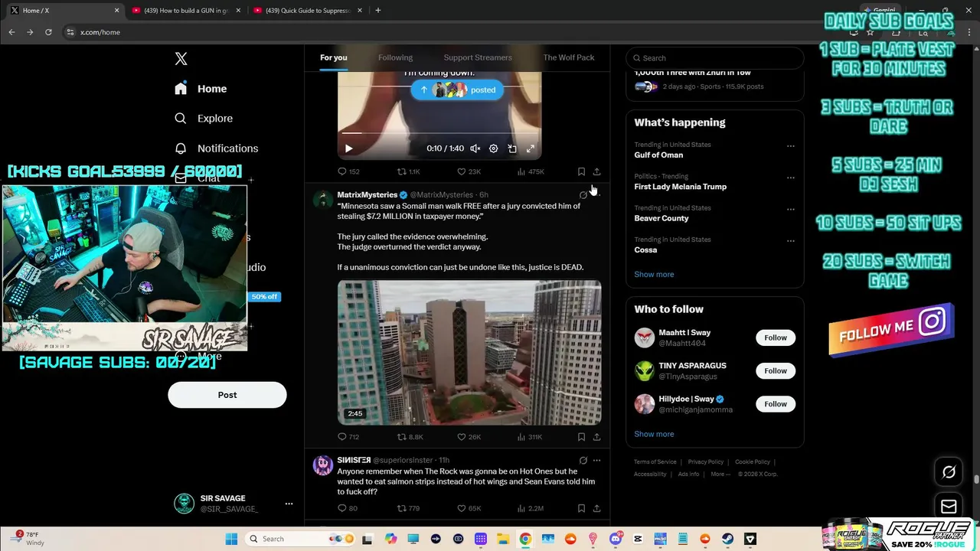This screenshot has height=551, width=980.
Task: Open Steam from the taskbar
Action: [727, 539]
